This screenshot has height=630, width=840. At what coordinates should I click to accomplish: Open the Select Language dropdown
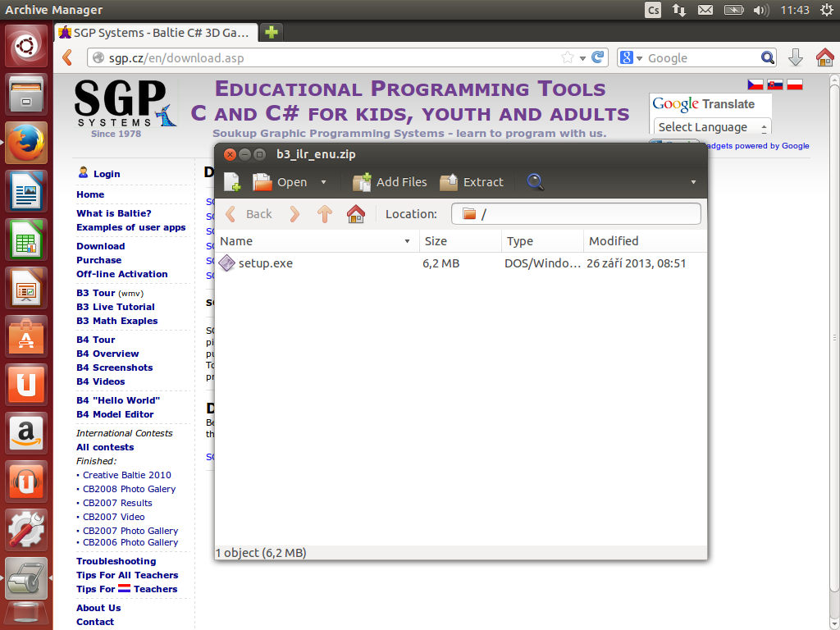(x=710, y=127)
